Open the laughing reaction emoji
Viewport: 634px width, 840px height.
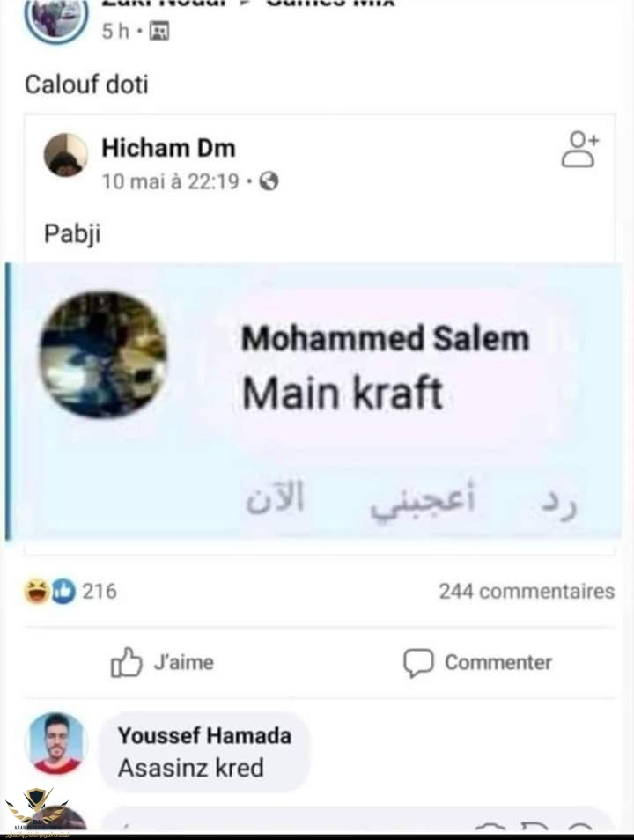point(37,592)
